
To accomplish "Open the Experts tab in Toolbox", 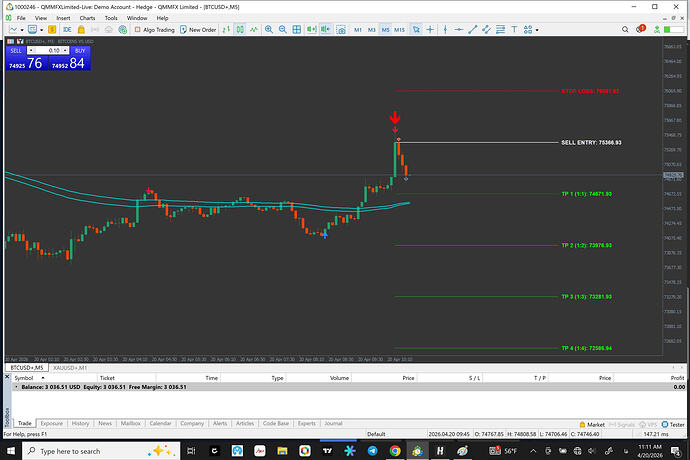I will tap(307, 423).
